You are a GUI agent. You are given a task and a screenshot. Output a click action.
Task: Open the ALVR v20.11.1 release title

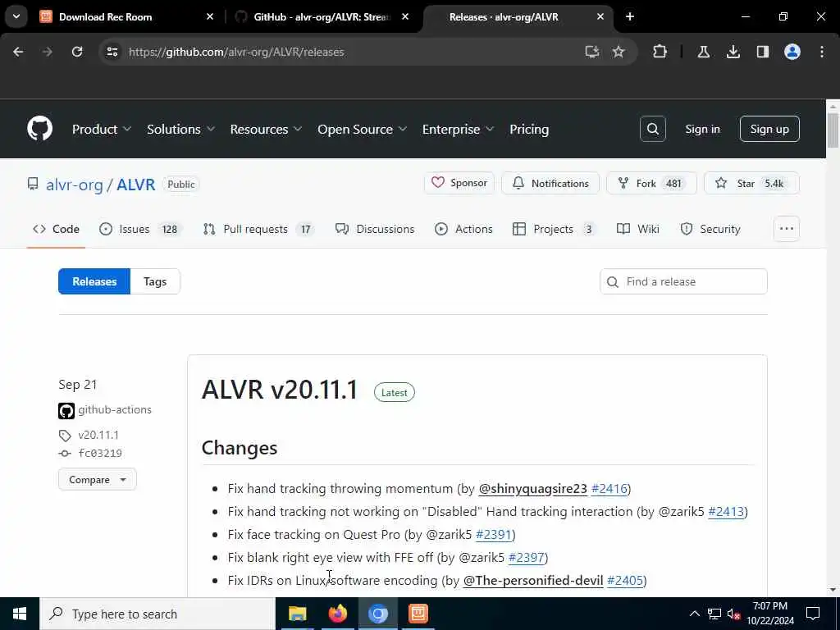(280, 390)
